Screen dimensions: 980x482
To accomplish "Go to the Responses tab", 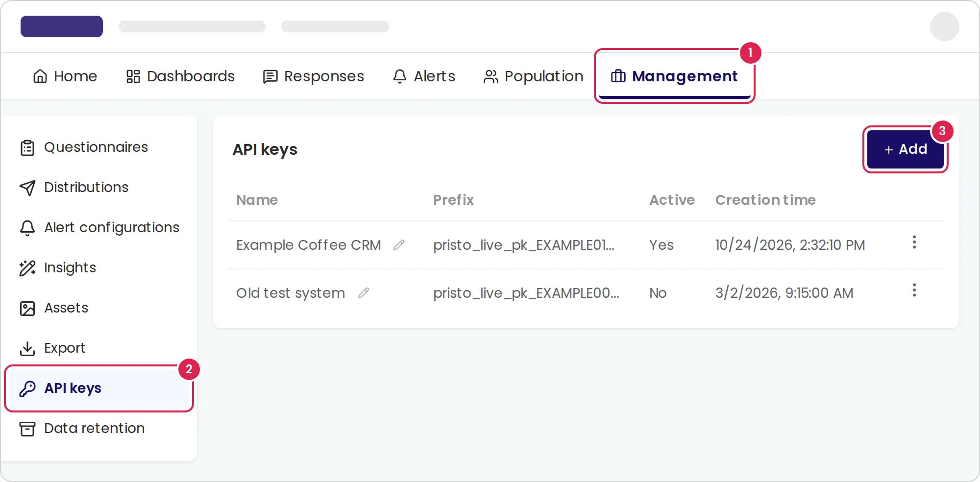I will point(314,76).
